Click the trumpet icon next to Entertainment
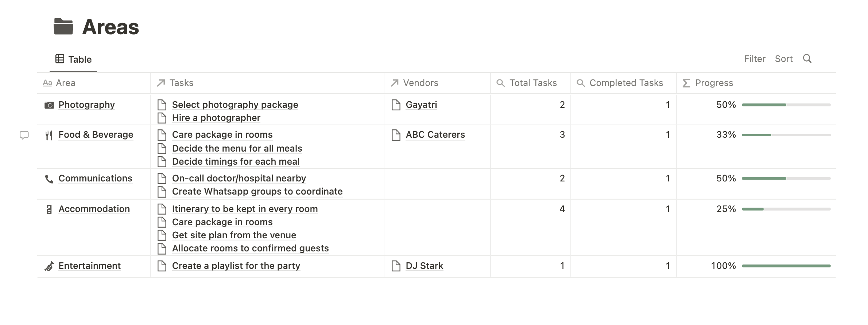 (x=49, y=266)
